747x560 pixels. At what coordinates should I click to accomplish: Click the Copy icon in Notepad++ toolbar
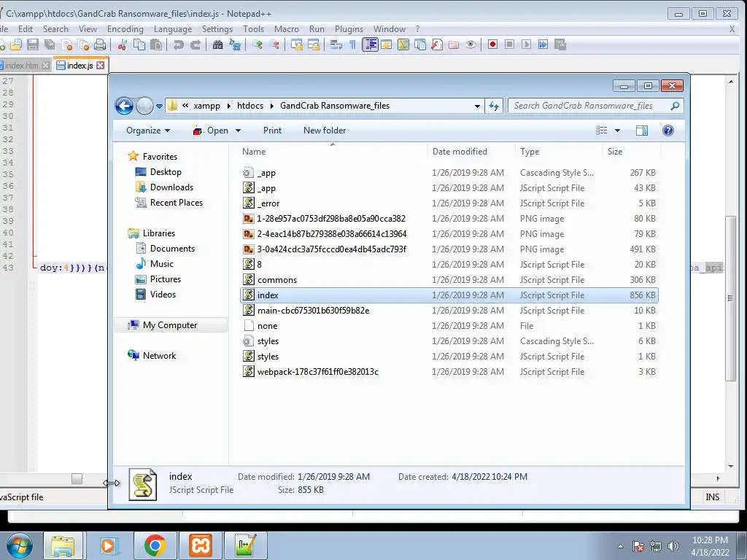[139, 44]
